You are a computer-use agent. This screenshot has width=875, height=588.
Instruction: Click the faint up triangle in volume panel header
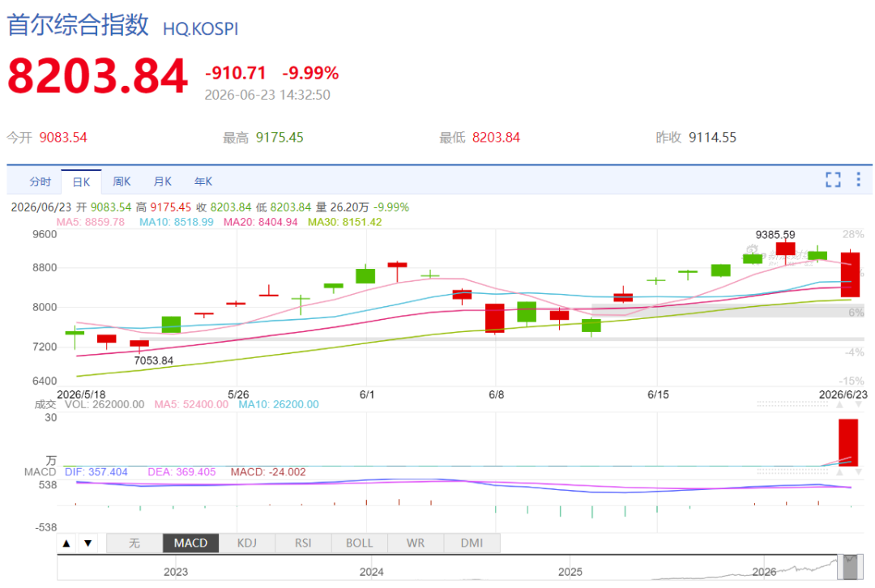[x=839, y=404]
